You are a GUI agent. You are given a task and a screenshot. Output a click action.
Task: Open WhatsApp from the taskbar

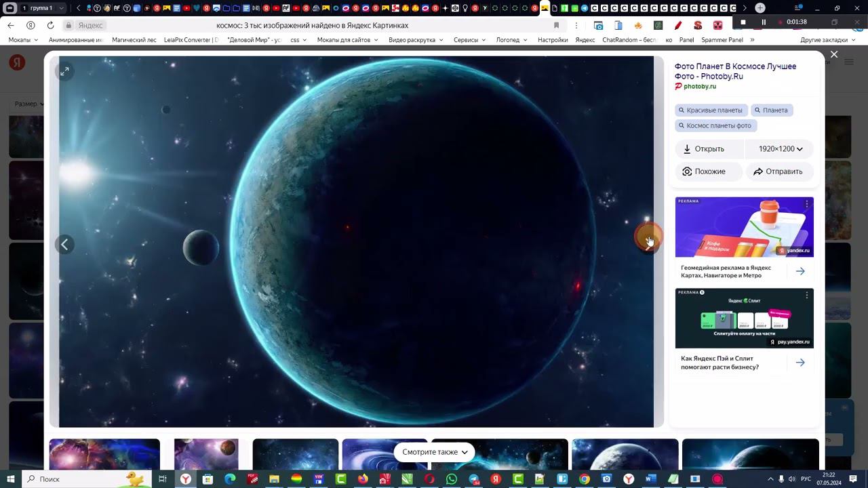point(452,479)
